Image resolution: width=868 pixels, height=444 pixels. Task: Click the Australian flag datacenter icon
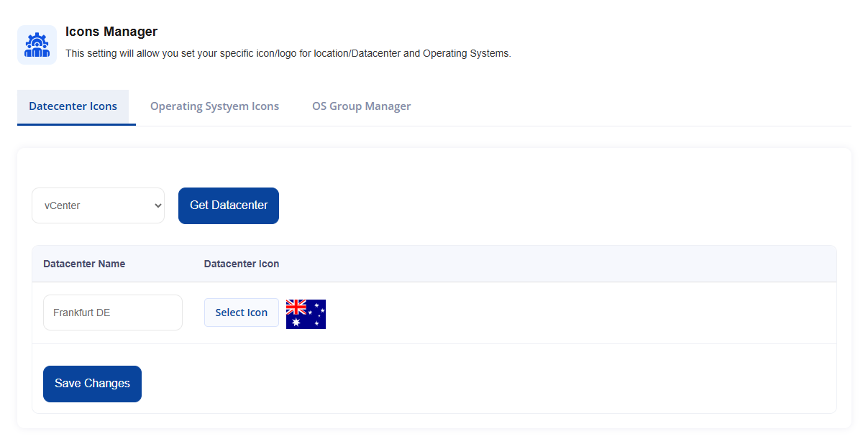(x=306, y=314)
